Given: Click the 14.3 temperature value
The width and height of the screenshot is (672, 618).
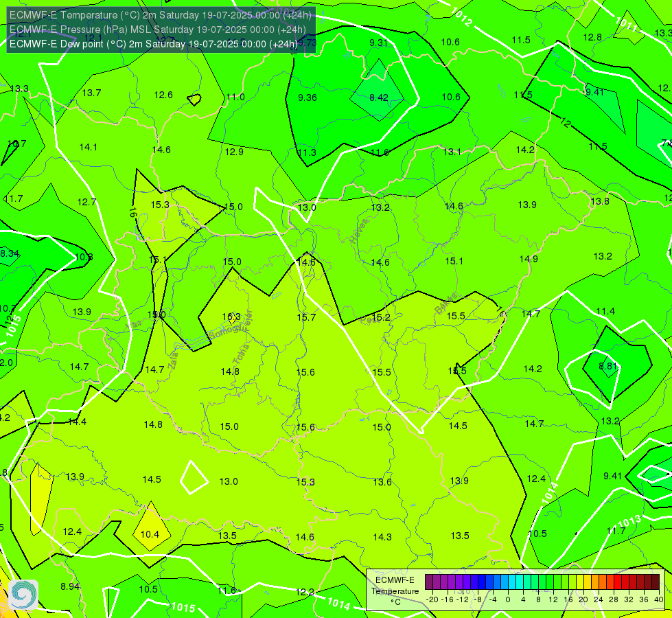Looking at the screenshot, I should click(382, 537).
